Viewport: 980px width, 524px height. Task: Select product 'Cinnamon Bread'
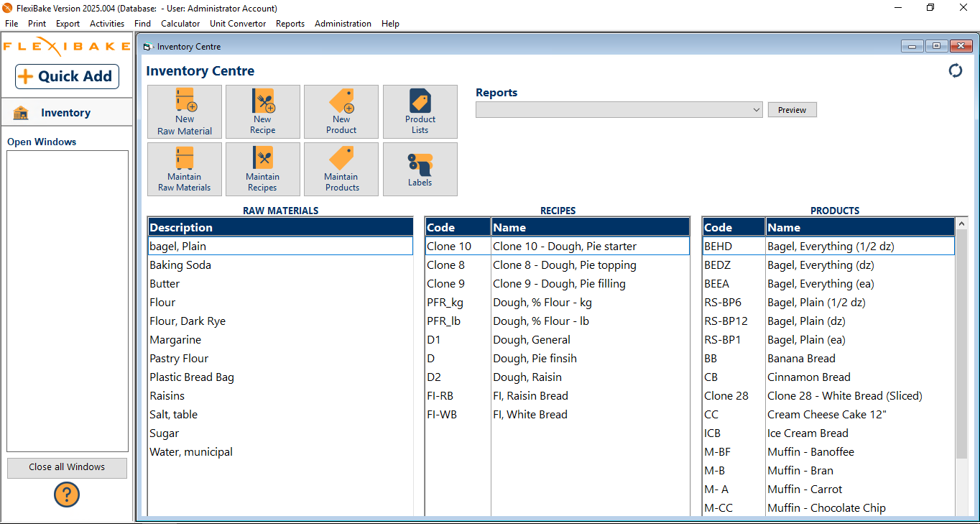pos(829,377)
